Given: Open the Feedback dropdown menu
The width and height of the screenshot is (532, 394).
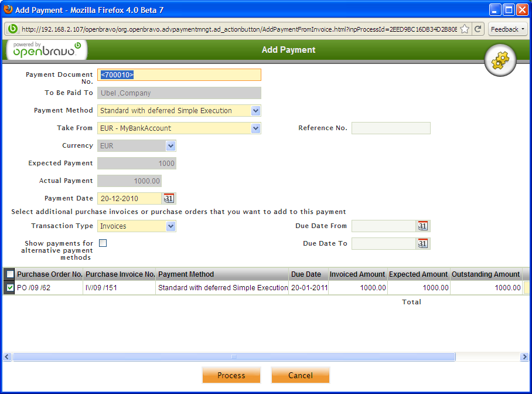Looking at the screenshot, I should 507,29.
